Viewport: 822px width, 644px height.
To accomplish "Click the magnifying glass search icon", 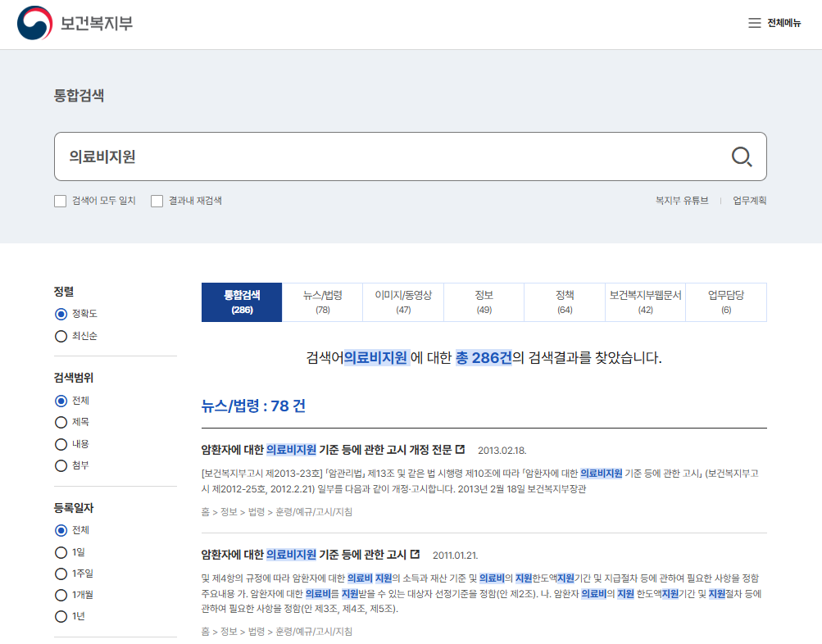I will tap(742, 156).
